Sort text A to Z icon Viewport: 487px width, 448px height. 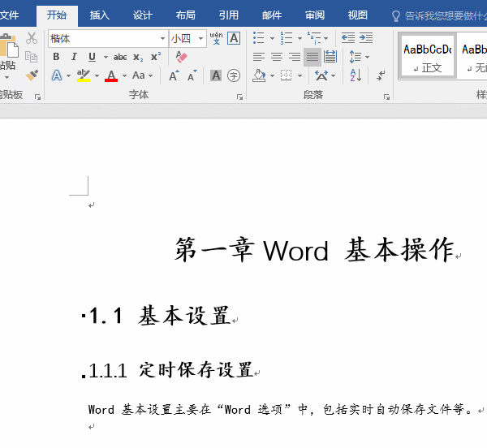pyautogui.click(x=356, y=75)
